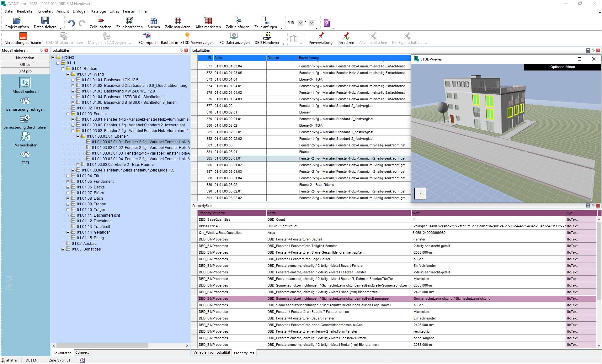This screenshot has width=602, height=364.
Task: Collapse the 01.01.01 Wand node
Action: (x=68, y=74)
